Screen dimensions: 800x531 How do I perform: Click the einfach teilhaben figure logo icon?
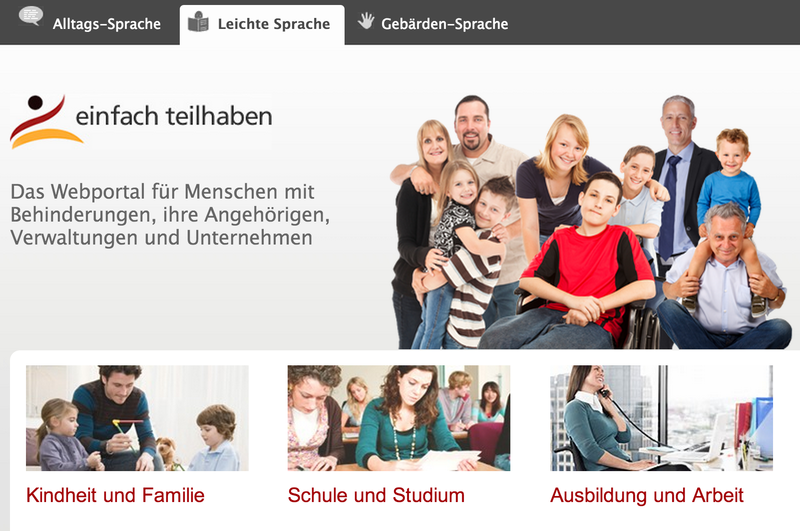coord(45,121)
